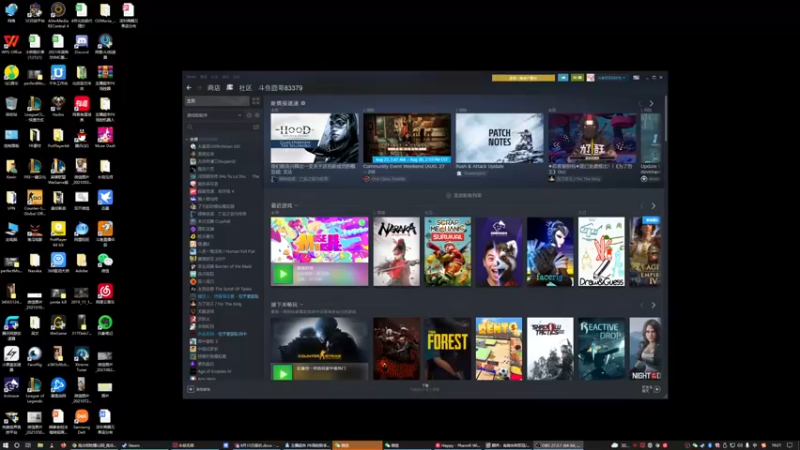Viewport: 800px width, 450px height.
Task: Open the 社区 (Community) tab in Steam
Action: pyautogui.click(x=245, y=88)
